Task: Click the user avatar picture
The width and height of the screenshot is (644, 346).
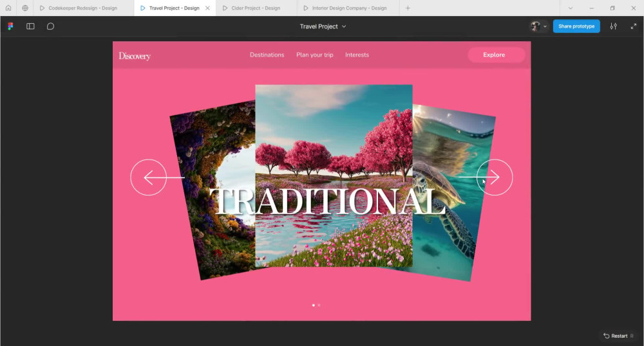Action: coord(535,26)
